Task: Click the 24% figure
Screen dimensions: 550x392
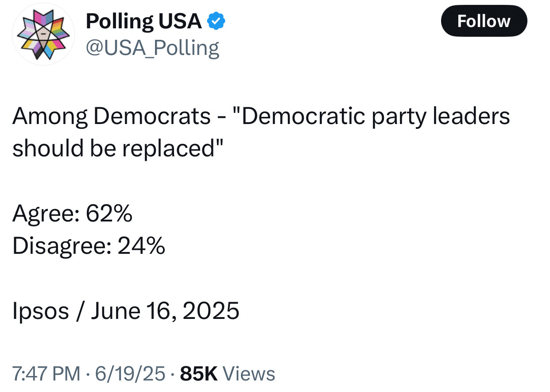Action: pos(142,246)
